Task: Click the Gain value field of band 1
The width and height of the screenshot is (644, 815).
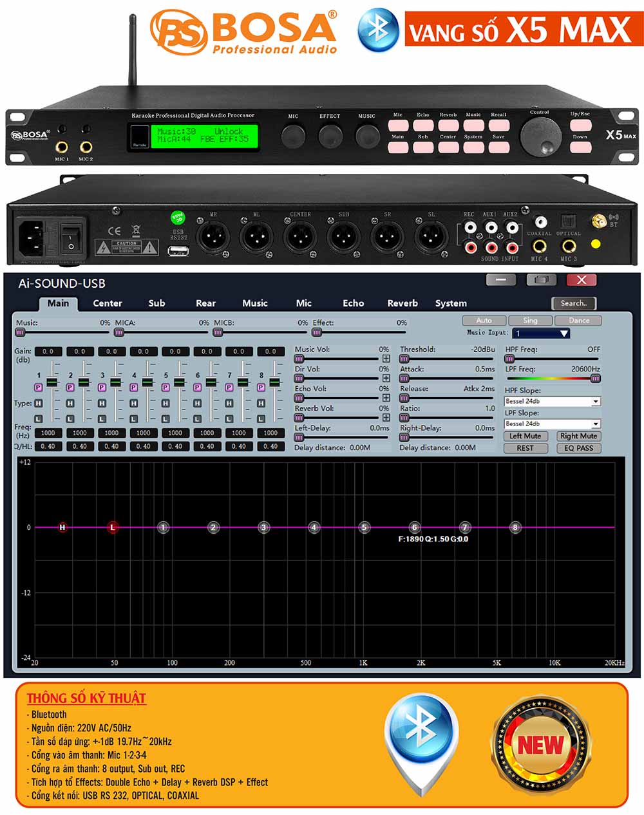Action: click(x=48, y=351)
